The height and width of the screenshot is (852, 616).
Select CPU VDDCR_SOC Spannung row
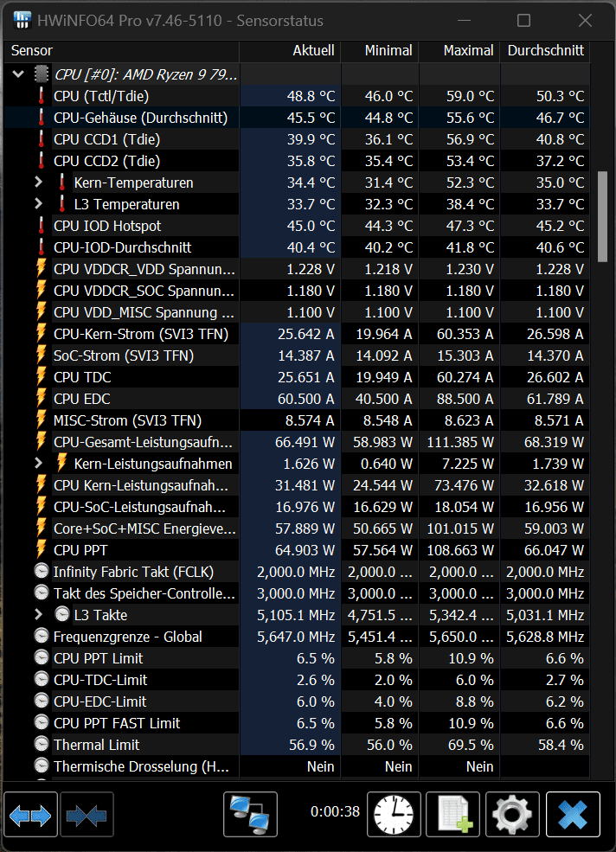tap(297, 291)
